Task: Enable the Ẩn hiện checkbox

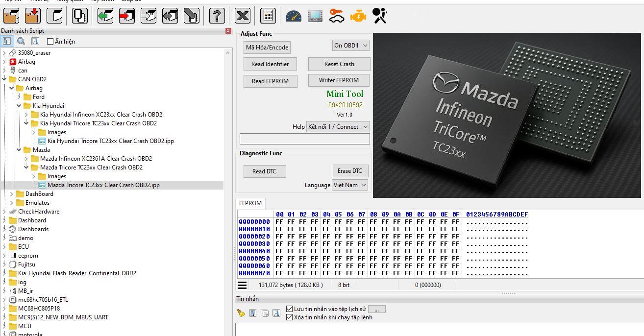Action: [50, 42]
